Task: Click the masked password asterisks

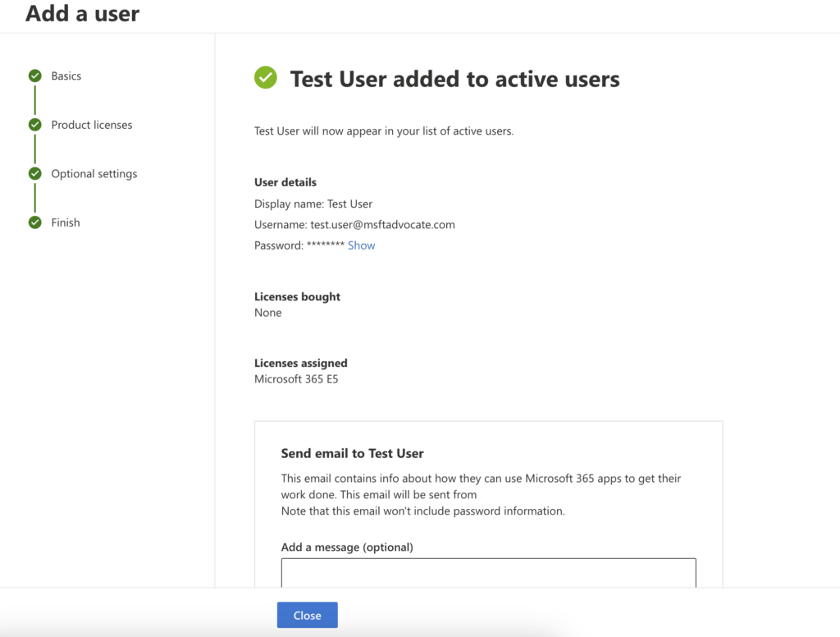Action: click(325, 246)
